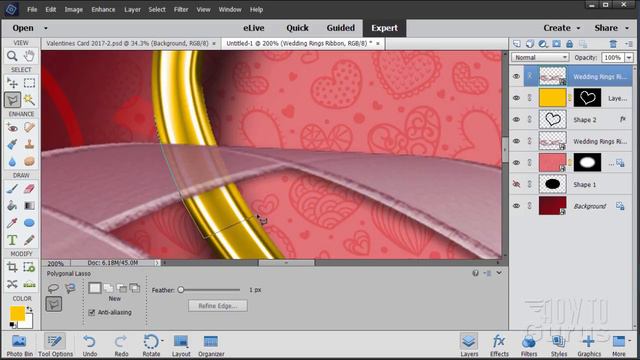Screen dimensions: 640x360
Task: Click the Shape 1 layer thumbnail
Action: pos(552,184)
